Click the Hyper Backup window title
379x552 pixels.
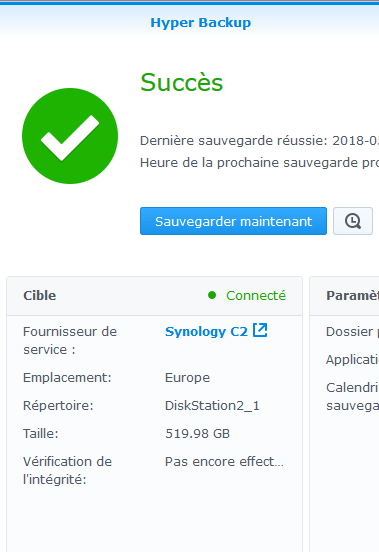point(201,23)
